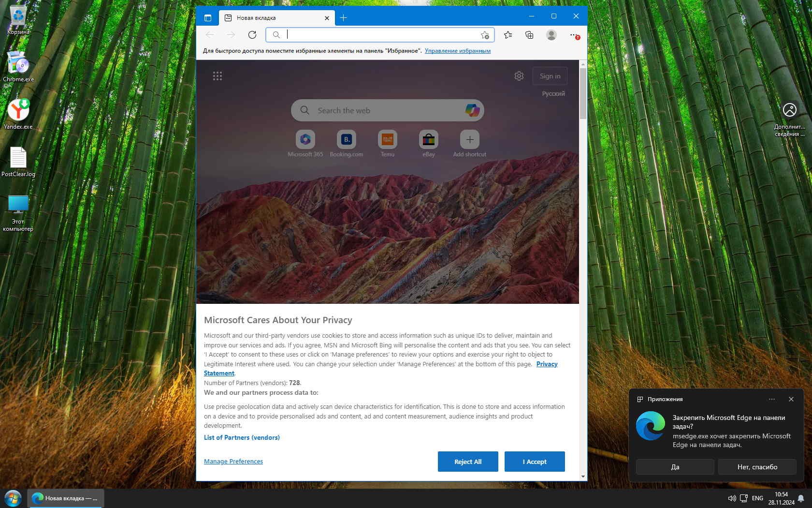The height and width of the screenshot is (508, 812).
Task: Refresh the page in Edge
Action: point(252,35)
